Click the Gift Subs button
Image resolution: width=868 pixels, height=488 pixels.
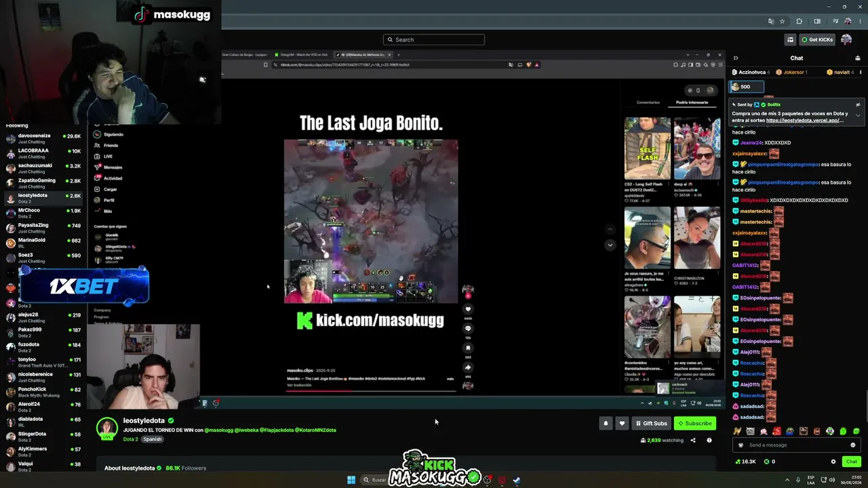tap(651, 423)
